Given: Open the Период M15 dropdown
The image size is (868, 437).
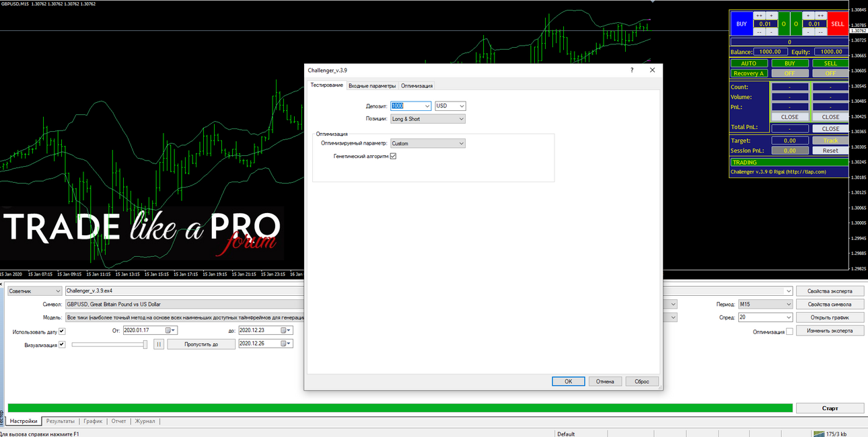Looking at the screenshot, I should [766, 304].
